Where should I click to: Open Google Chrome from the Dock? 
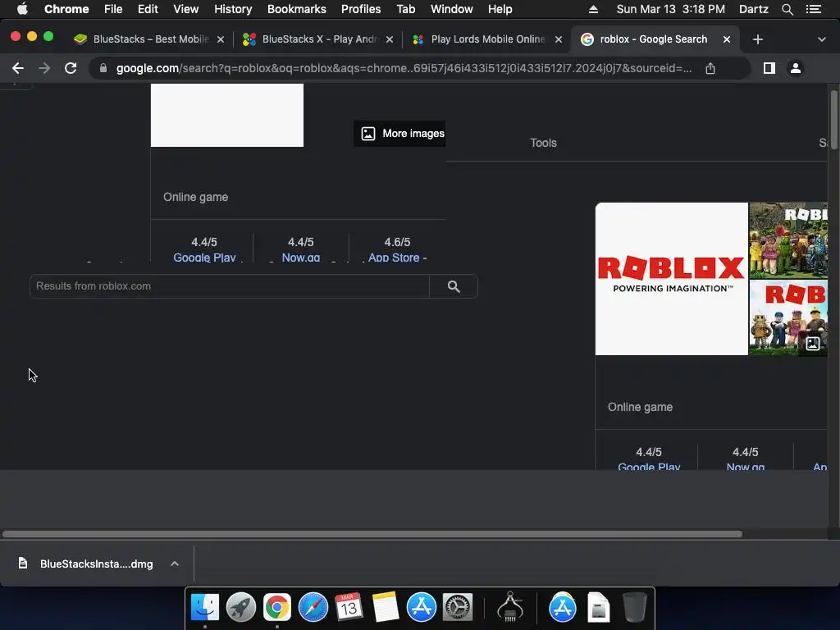click(x=277, y=608)
